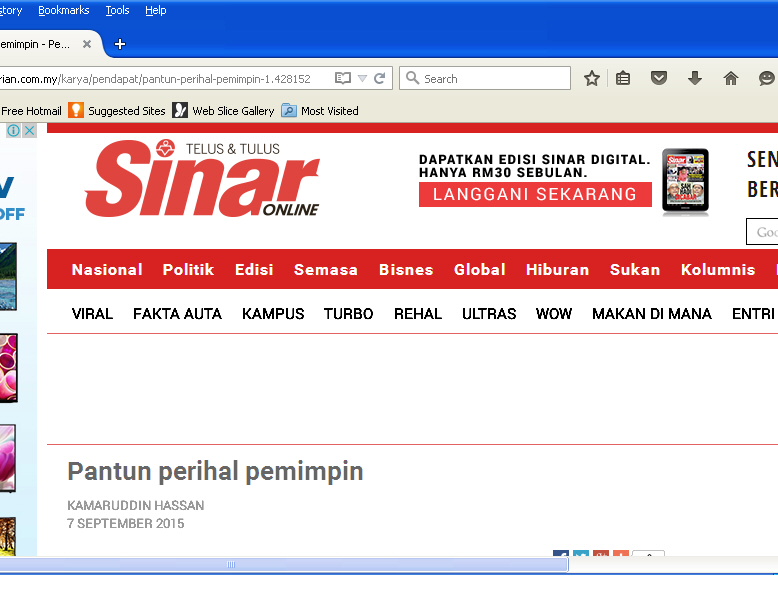The height and width of the screenshot is (600, 778).
Task: Click the address bar URL field
Action: (164, 78)
